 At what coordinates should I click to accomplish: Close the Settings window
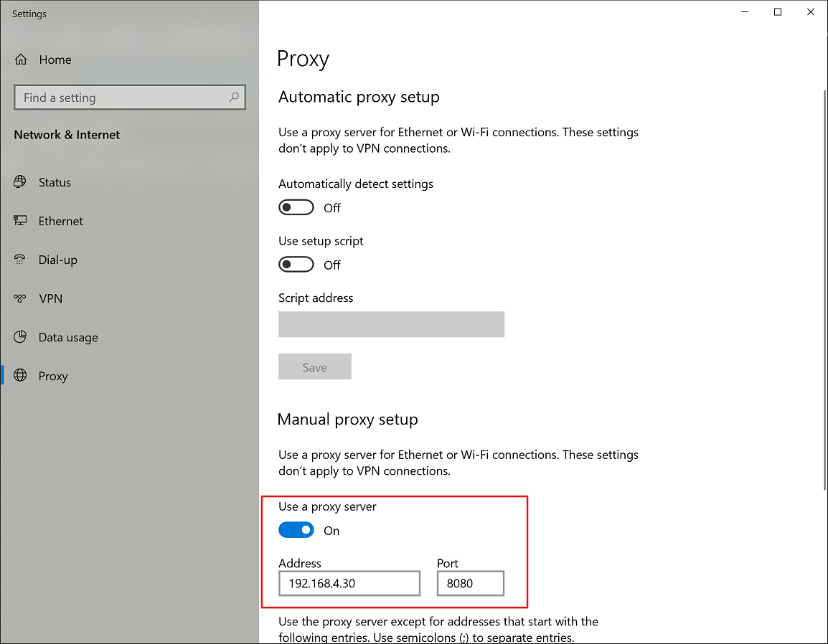(811, 11)
